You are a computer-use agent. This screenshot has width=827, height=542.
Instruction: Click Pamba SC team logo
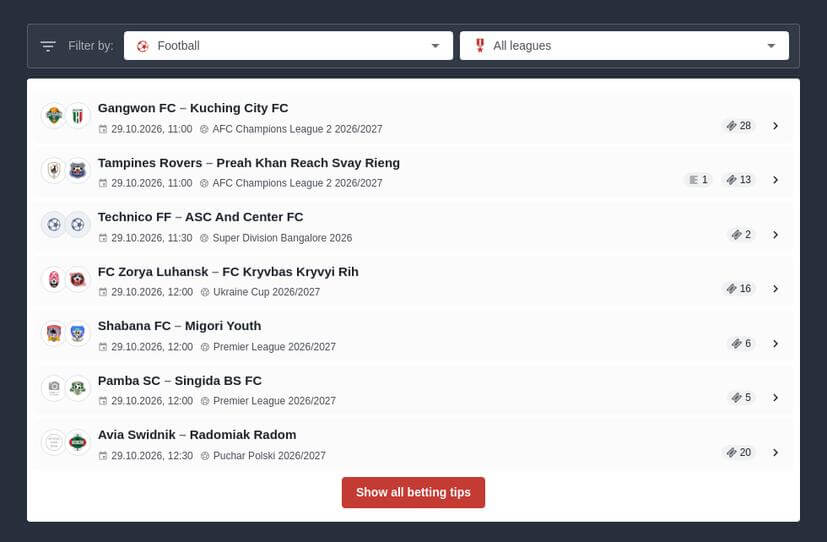click(54, 388)
